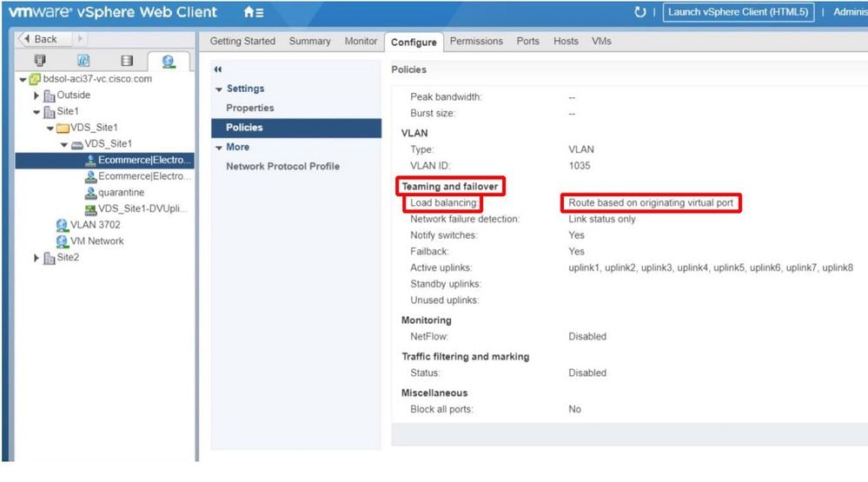
Task: Select the Configure tab
Action: coord(414,42)
